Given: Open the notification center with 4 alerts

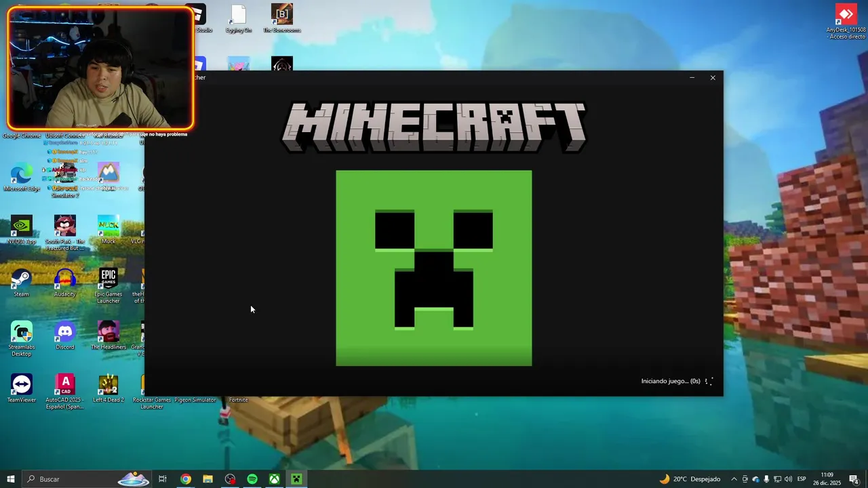Looking at the screenshot, I should (854, 479).
